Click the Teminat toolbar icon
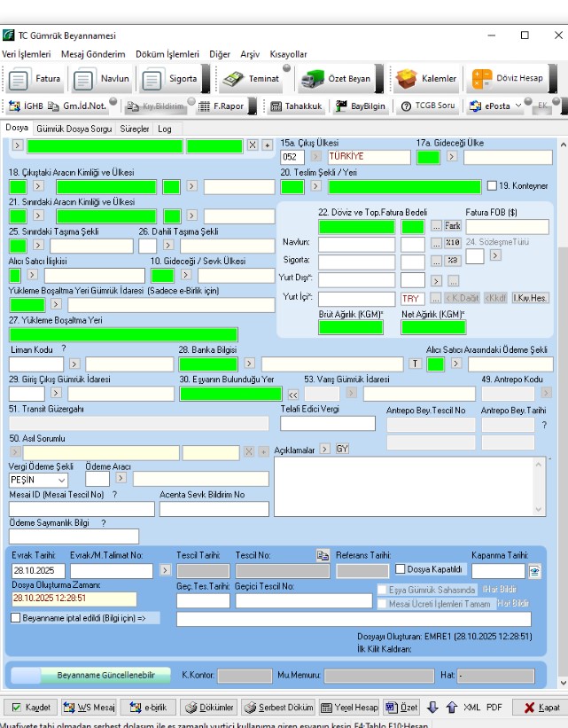The width and height of the screenshot is (568, 728). (x=250, y=79)
